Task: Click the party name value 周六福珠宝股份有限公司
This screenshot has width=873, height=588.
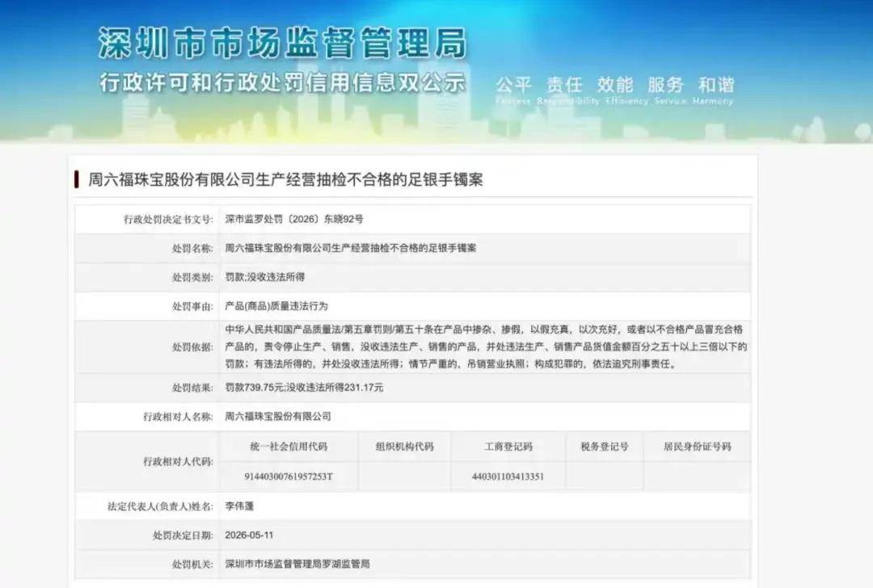Action: click(x=278, y=416)
